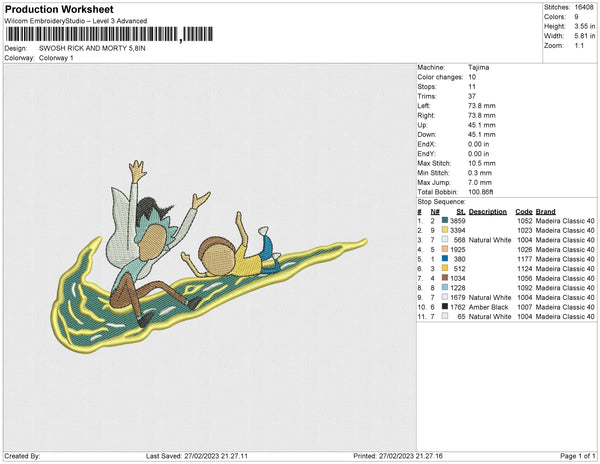600x464 pixels.
Task: Select 'Wilcom EmbroideryStudio – Level 3 Advanced' text
Action: (76, 21)
